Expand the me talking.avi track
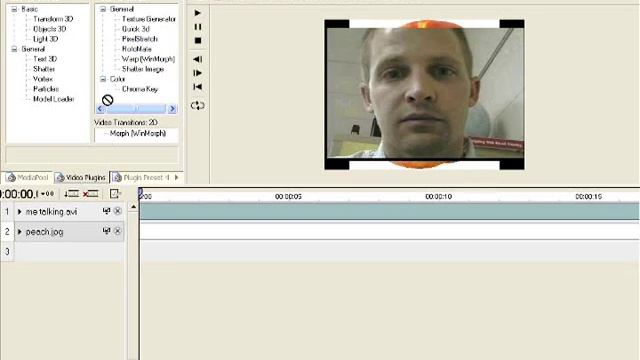Viewport: 640px width, 360px height. pyautogui.click(x=19, y=212)
